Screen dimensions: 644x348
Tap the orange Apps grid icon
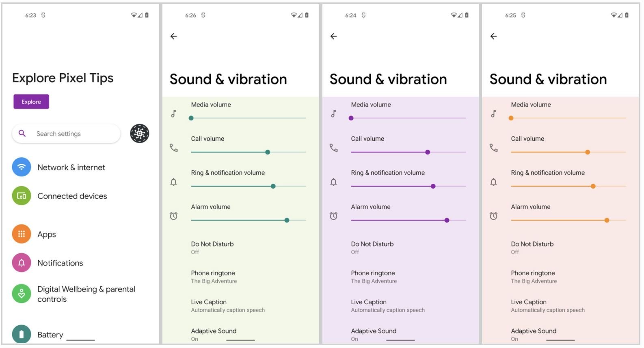click(22, 234)
